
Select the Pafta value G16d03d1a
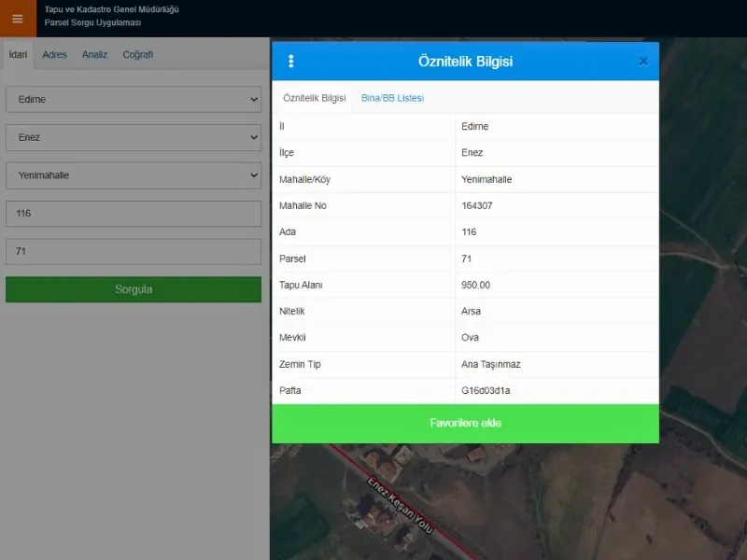tap(486, 390)
